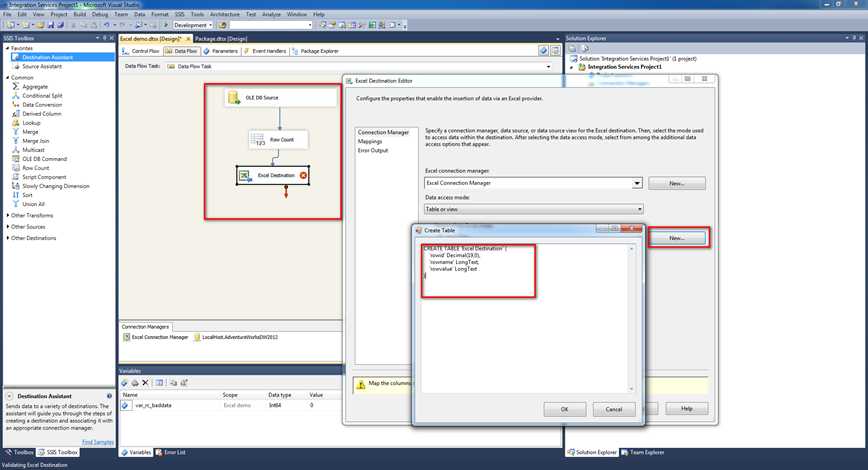The image size is (868, 470).
Task: Select the Derived Column transform
Action: 42,113
